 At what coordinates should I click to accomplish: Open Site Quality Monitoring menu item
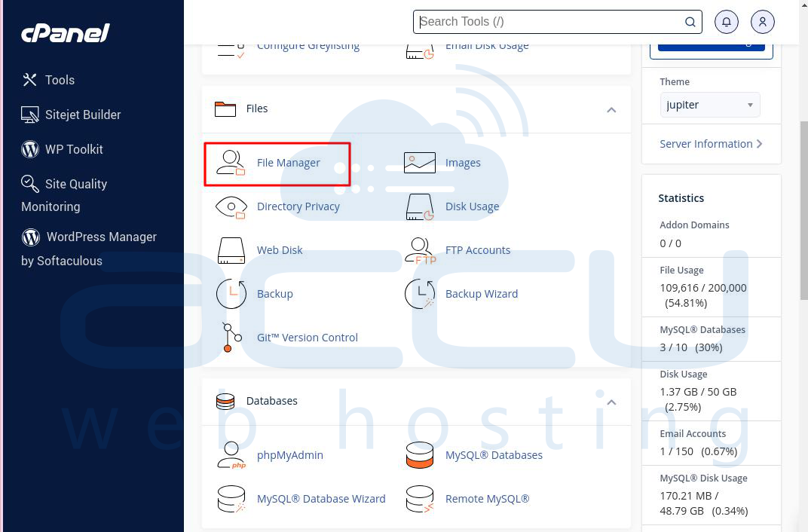pos(64,195)
